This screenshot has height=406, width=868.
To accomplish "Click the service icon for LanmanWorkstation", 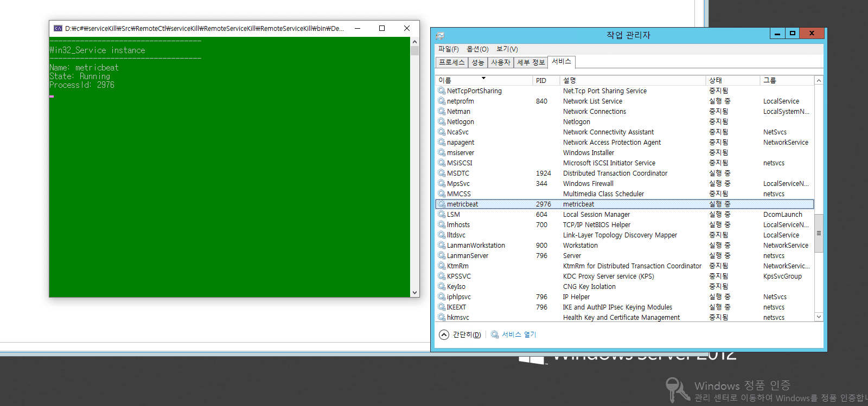I will tap(442, 246).
